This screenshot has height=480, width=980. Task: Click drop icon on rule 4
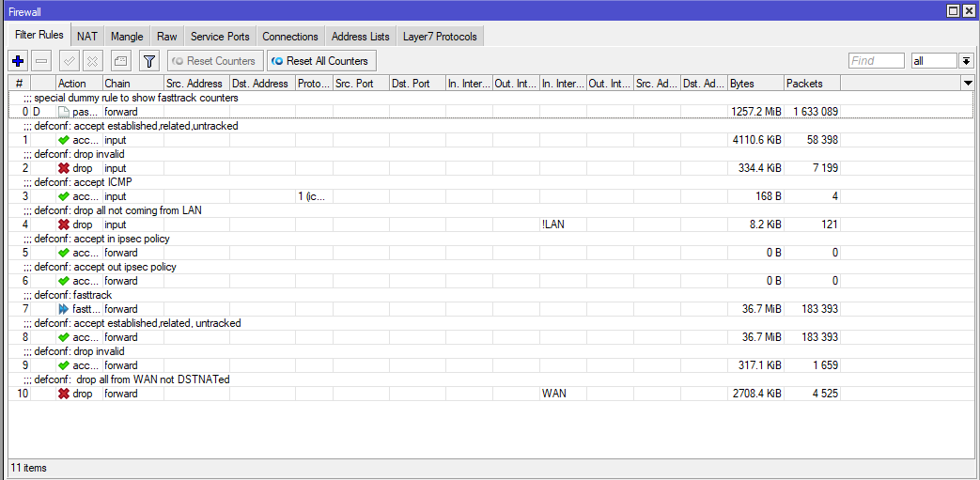63,225
